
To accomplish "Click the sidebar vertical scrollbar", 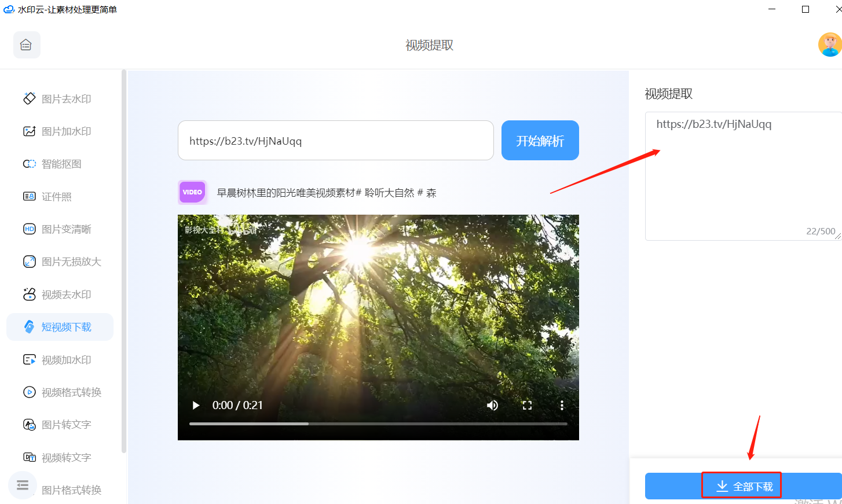I will 124,260.
